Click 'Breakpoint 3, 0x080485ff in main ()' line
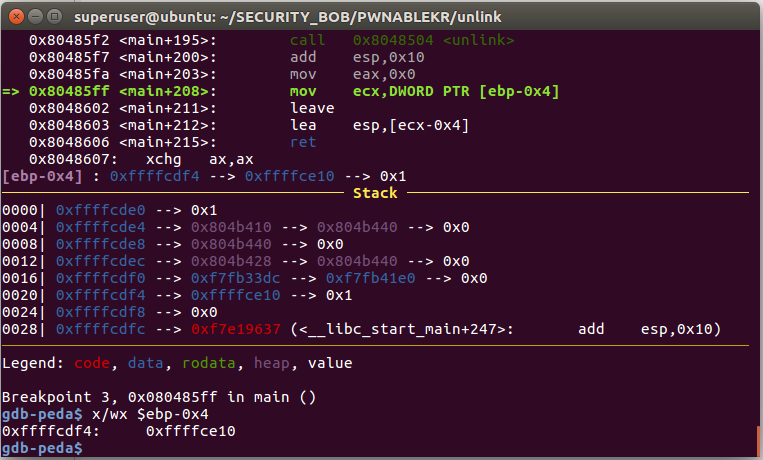The height and width of the screenshot is (460, 763). (159, 397)
